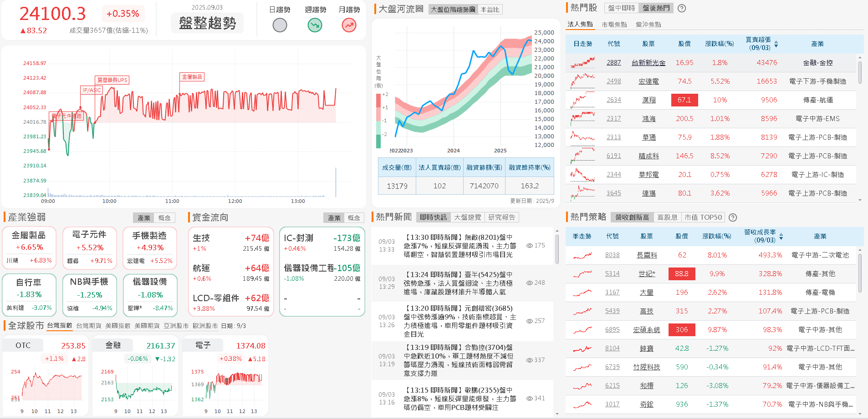Open the 亞洲股市 global market tab
Screen dimensions: 868x419
pyautogui.click(x=176, y=326)
